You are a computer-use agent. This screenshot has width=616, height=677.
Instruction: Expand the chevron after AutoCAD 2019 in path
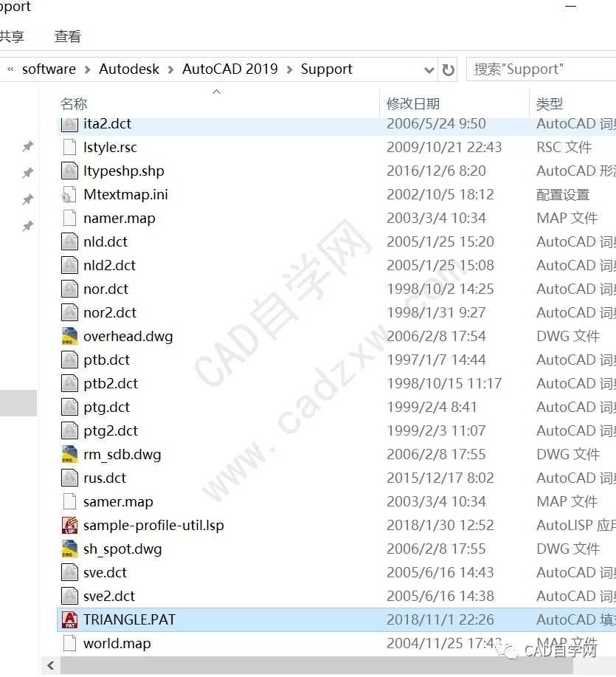pos(289,69)
